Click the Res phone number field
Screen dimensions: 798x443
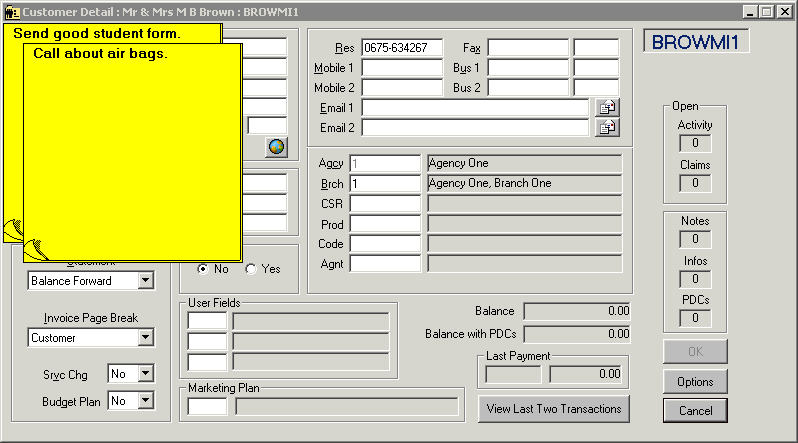(x=401, y=48)
